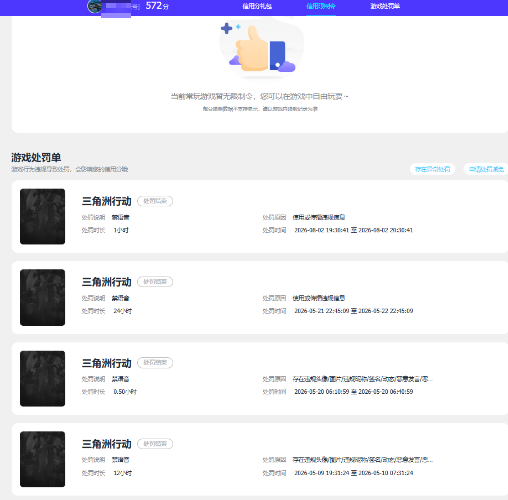Click 三角洲行动 title in the 0.50小时 card
The image size is (508, 500).
[x=107, y=363]
